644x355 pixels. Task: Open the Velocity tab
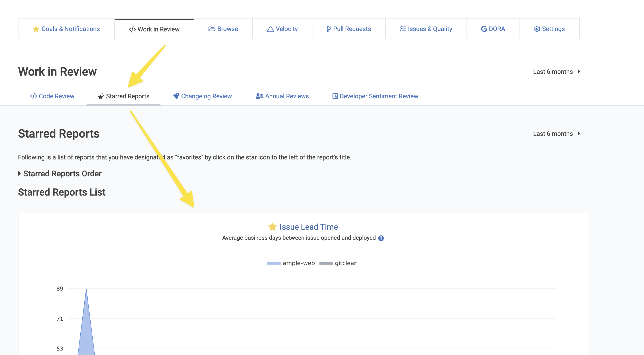(282, 29)
